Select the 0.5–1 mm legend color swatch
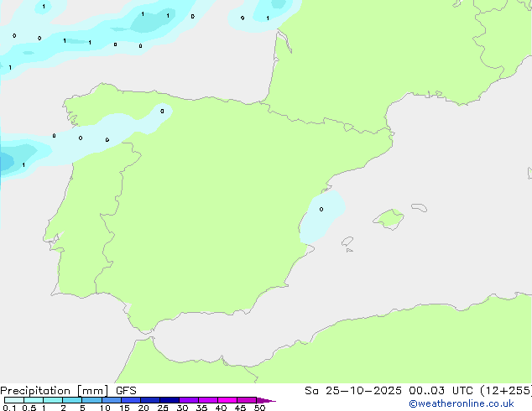This screenshot has height=411, width=532. [34, 400]
